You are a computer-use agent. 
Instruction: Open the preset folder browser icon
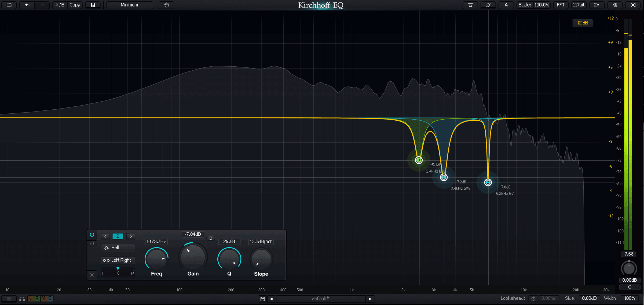coord(9,5)
